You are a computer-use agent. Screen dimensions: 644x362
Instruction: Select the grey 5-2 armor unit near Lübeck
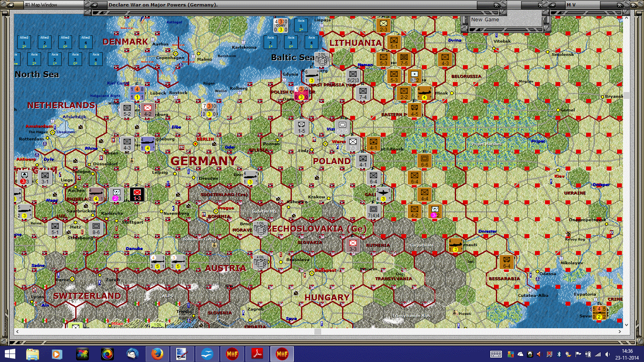click(127, 110)
